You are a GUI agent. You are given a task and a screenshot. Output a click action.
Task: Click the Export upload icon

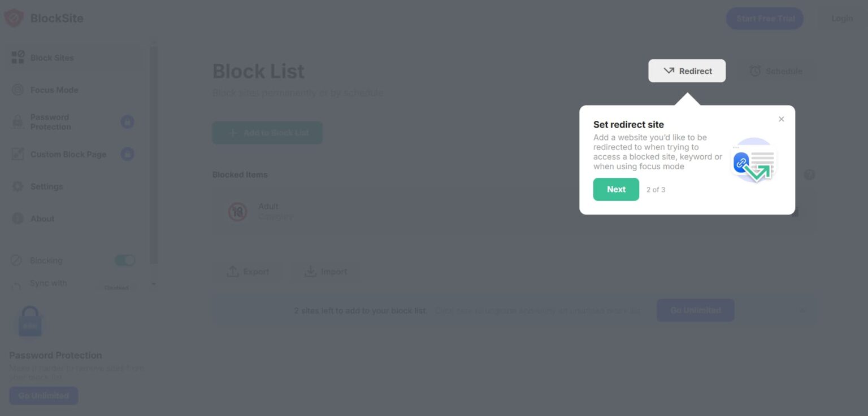pyautogui.click(x=233, y=272)
